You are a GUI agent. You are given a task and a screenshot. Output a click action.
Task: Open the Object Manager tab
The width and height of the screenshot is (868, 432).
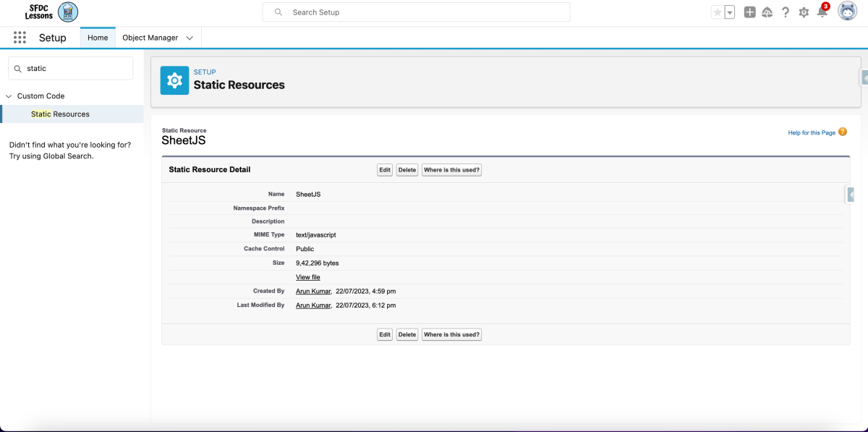pos(150,38)
